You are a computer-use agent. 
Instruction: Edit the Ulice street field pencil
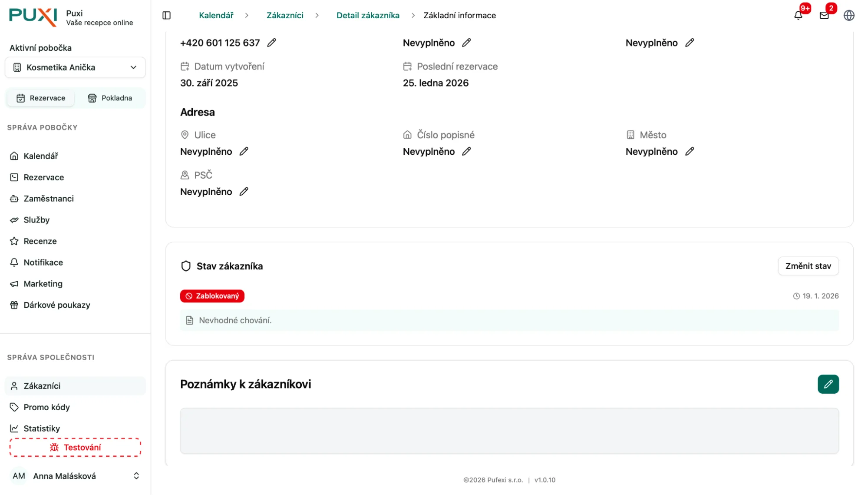[244, 151]
